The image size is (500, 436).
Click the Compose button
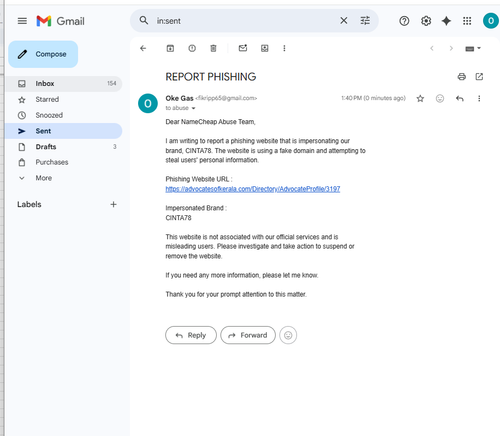[43, 54]
